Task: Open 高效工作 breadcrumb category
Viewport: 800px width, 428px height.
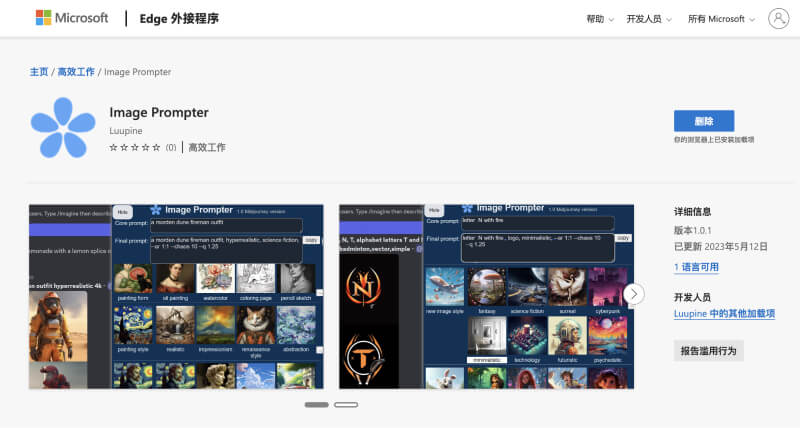Action: pyautogui.click(x=76, y=72)
